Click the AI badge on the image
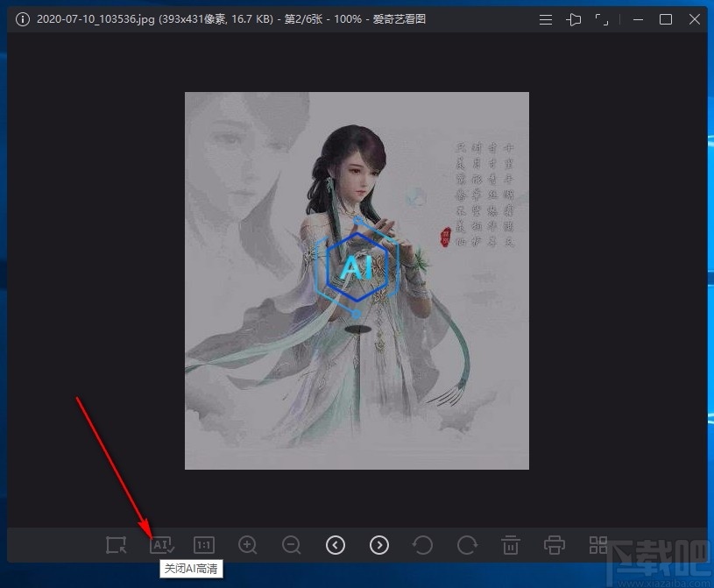This screenshot has width=714, height=588. [x=357, y=268]
